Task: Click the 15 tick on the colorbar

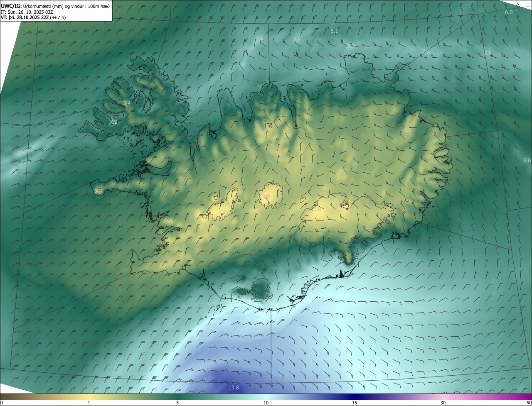Action: (x=355, y=403)
